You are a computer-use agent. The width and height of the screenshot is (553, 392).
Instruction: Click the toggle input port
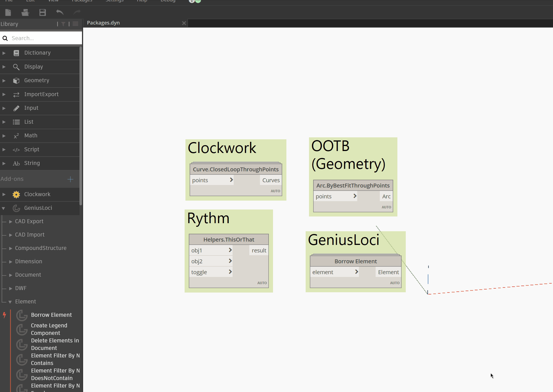tap(211, 272)
